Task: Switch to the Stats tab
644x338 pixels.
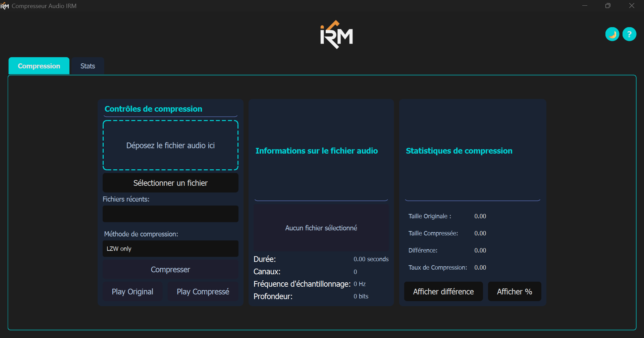Action: 88,66
